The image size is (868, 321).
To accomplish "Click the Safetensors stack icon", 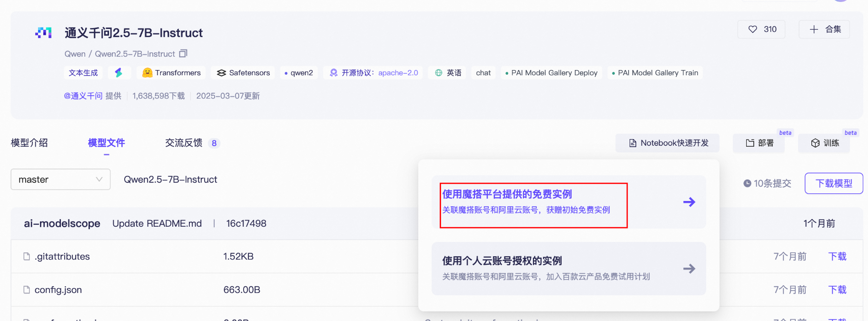I will pyautogui.click(x=221, y=73).
